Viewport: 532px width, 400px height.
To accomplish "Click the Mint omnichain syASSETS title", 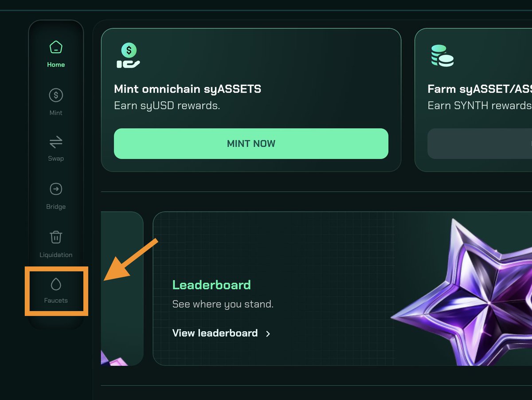I will (x=188, y=89).
